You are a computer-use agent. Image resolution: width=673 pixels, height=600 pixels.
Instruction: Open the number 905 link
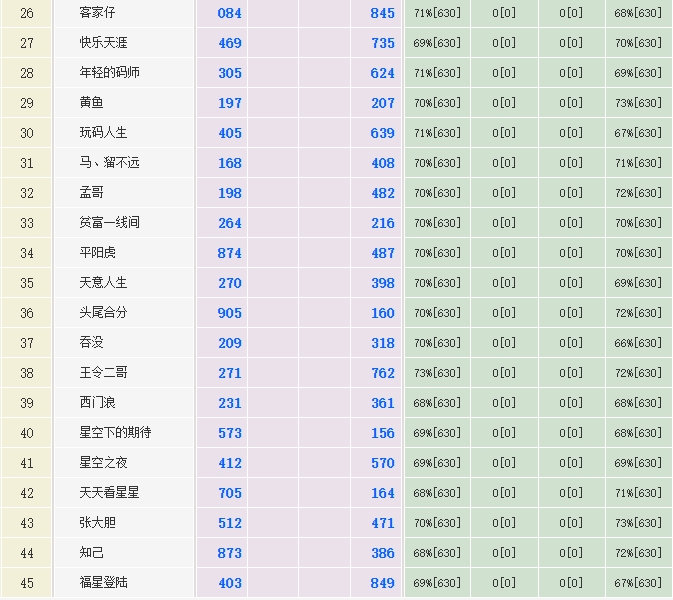click(x=230, y=313)
